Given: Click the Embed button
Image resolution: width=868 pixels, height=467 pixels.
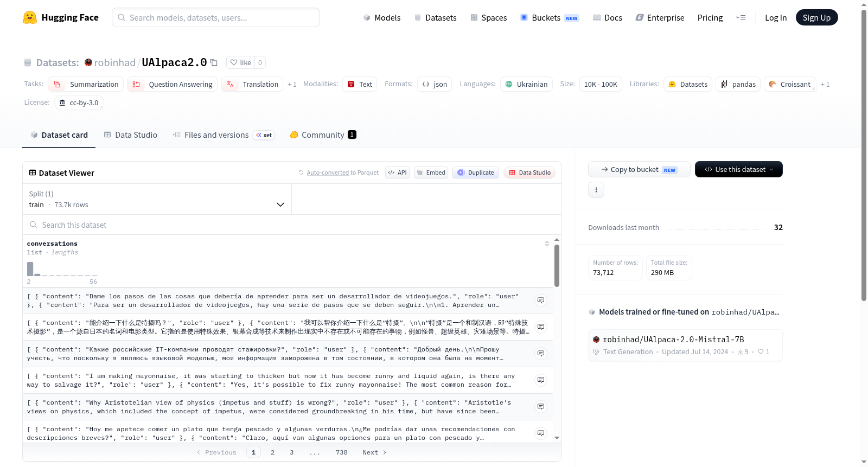Looking at the screenshot, I should [431, 172].
